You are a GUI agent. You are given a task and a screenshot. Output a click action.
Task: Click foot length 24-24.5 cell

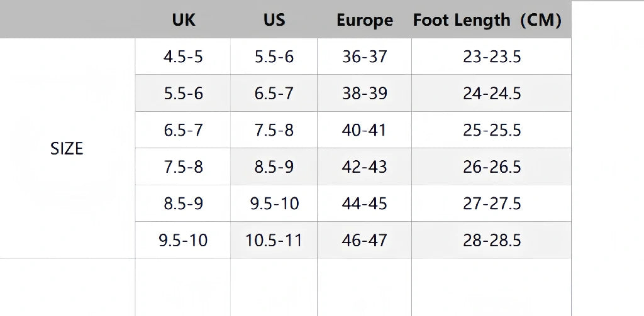point(492,94)
